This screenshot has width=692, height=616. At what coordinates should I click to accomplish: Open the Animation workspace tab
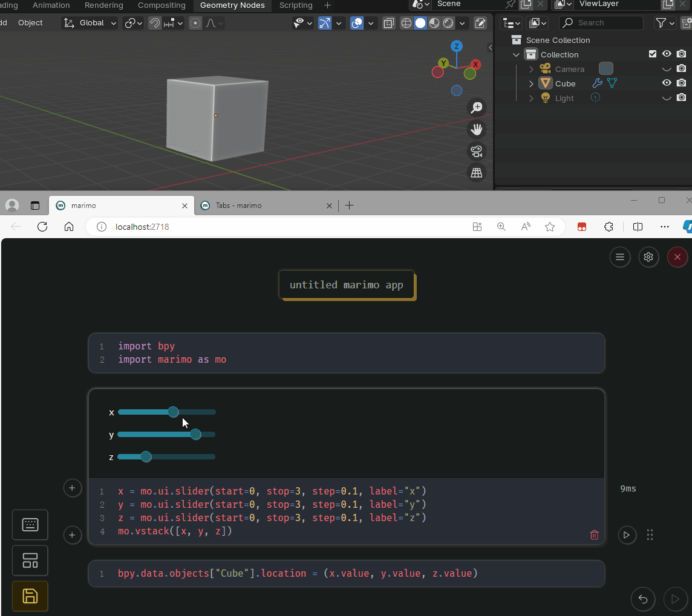point(51,5)
